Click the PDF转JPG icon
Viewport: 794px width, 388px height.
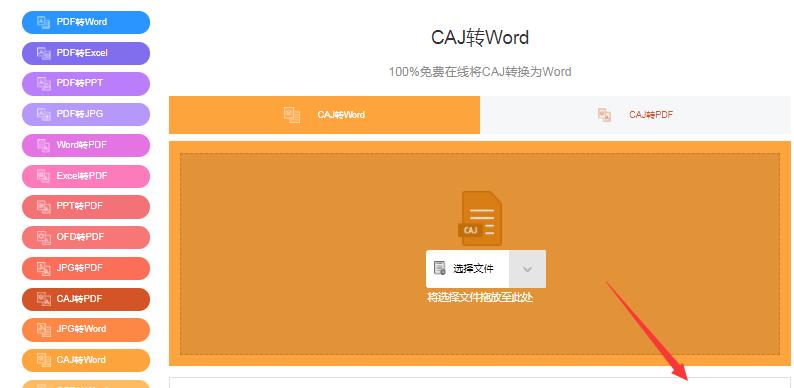tap(44, 114)
